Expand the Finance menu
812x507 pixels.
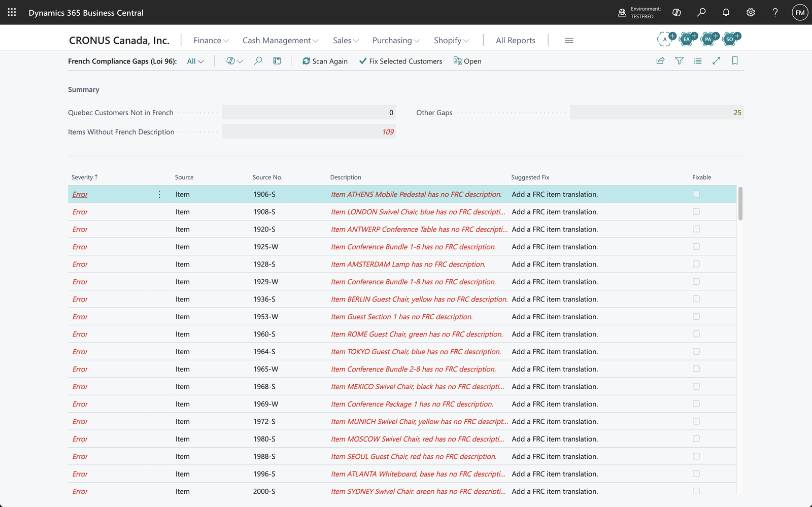point(211,40)
